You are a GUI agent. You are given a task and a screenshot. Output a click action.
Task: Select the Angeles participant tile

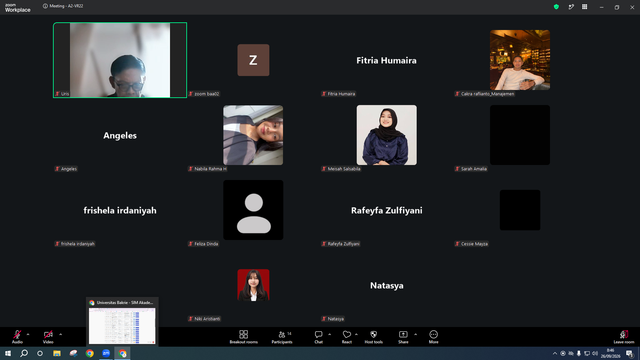pos(120,136)
